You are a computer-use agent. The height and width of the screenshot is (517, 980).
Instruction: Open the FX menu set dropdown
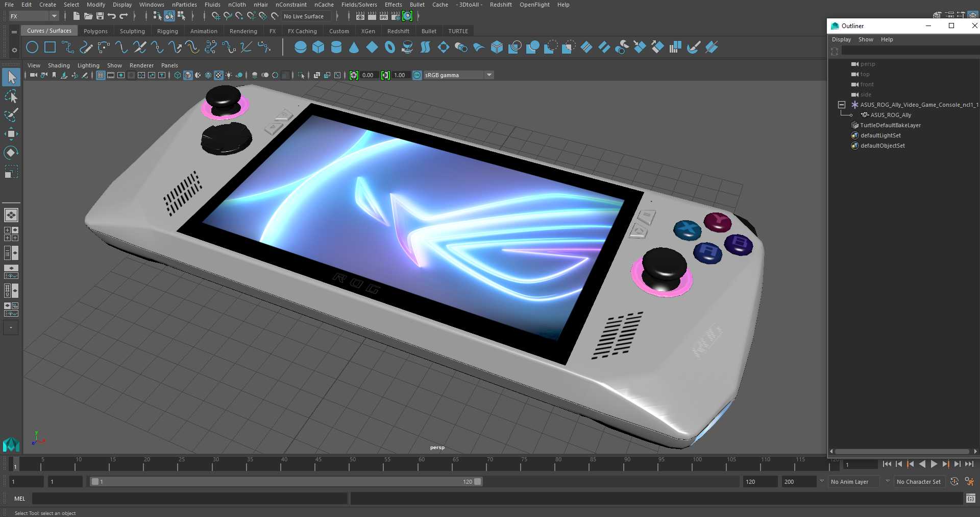point(34,16)
